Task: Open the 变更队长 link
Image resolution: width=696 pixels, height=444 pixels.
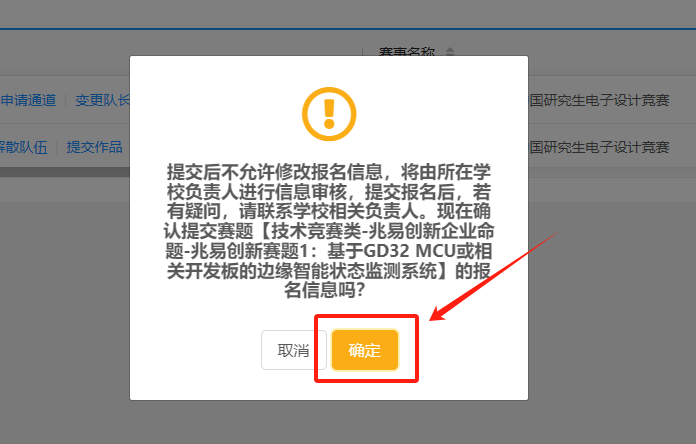Action: click(x=100, y=100)
